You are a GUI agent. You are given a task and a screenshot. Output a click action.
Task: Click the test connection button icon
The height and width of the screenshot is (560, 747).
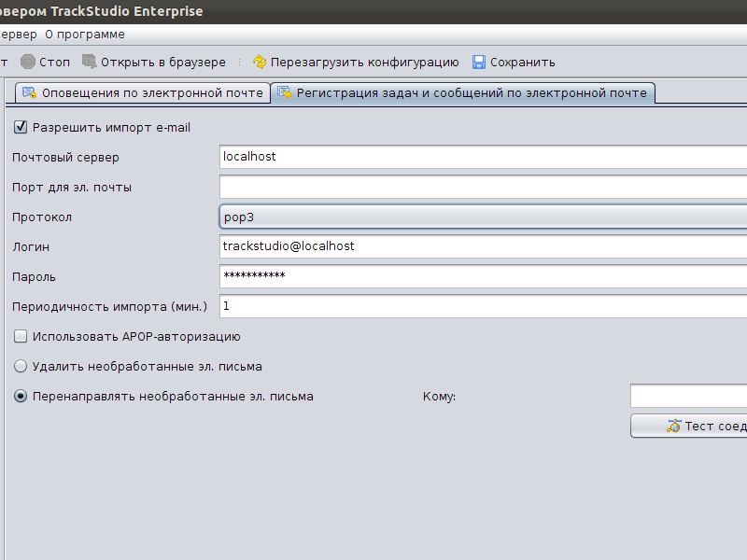click(674, 426)
